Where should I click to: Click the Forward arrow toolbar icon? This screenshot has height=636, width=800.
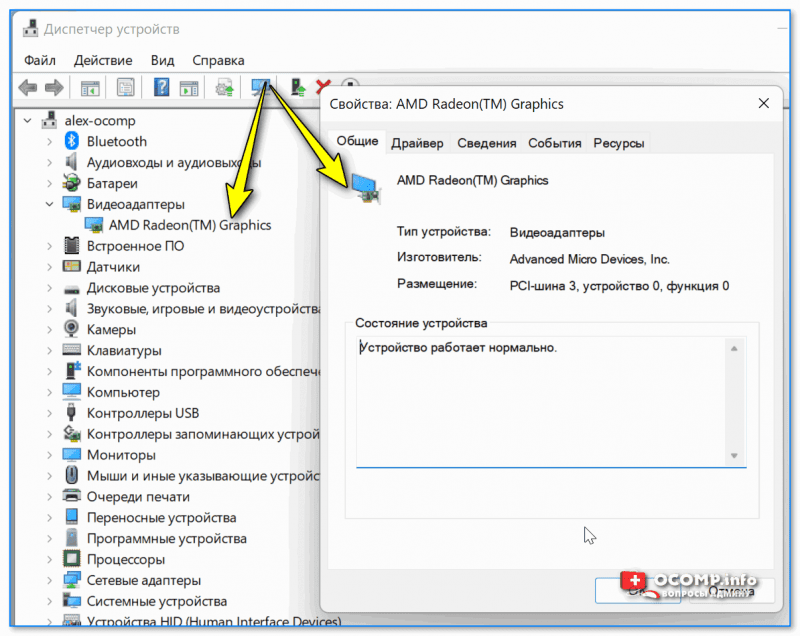pyautogui.click(x=55, y=88)
